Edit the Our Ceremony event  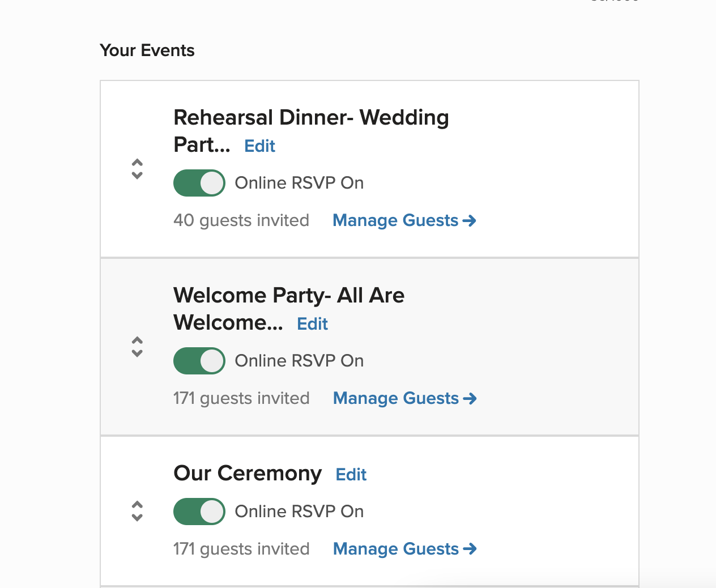(x=351, y=475)
